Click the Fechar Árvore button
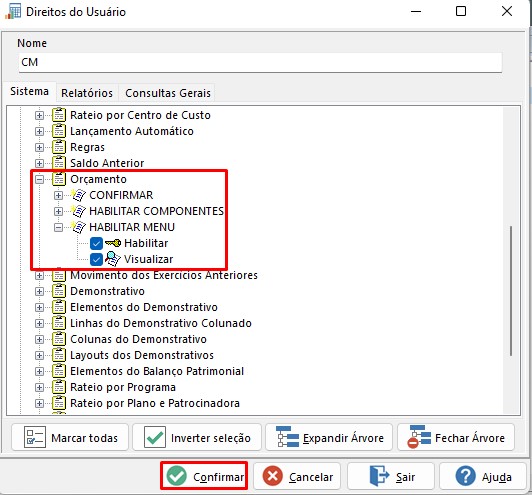 tap(456, 437)
